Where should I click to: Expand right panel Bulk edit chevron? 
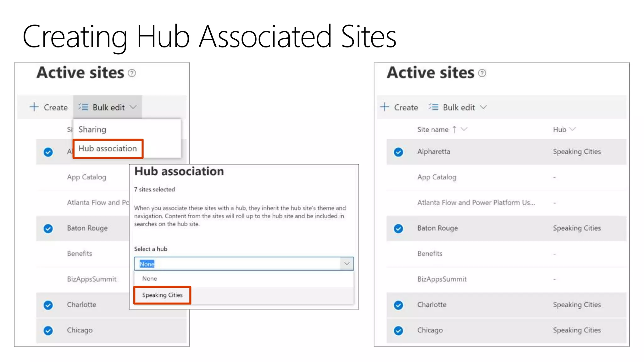[483, 107]
